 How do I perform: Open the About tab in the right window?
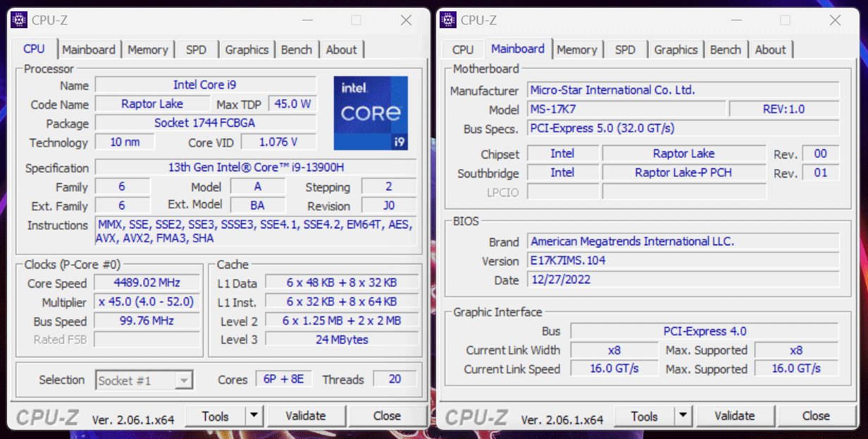click(x=771, y=50)
